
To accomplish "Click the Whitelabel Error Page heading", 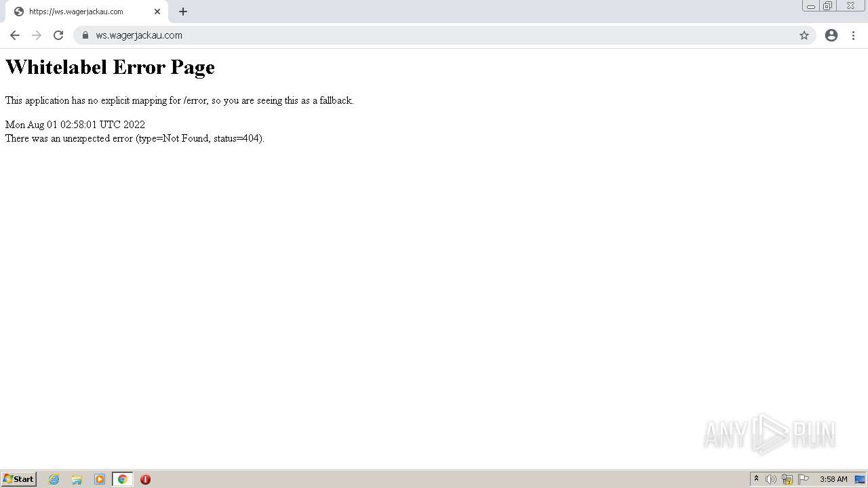I will [110, 67].
